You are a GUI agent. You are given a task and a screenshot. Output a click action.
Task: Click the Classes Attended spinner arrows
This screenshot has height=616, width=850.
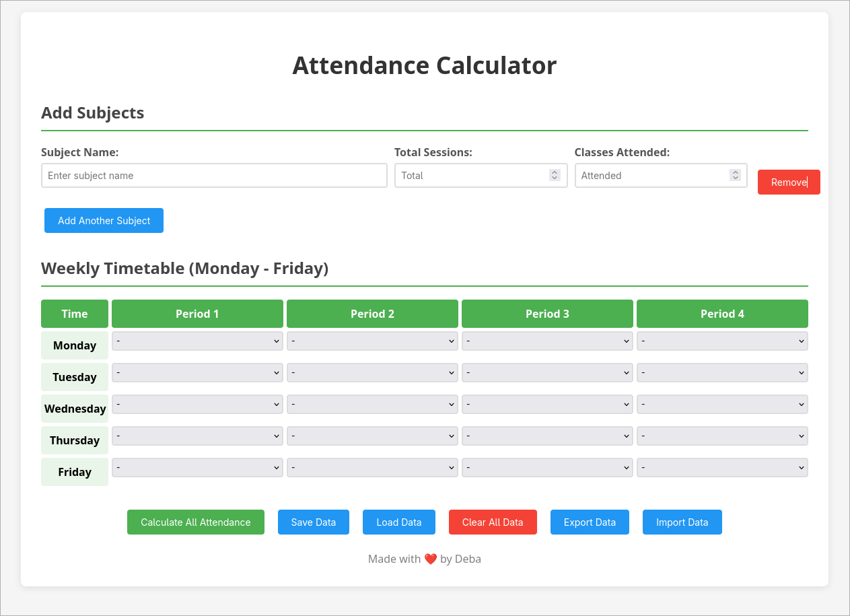[735, 175]
